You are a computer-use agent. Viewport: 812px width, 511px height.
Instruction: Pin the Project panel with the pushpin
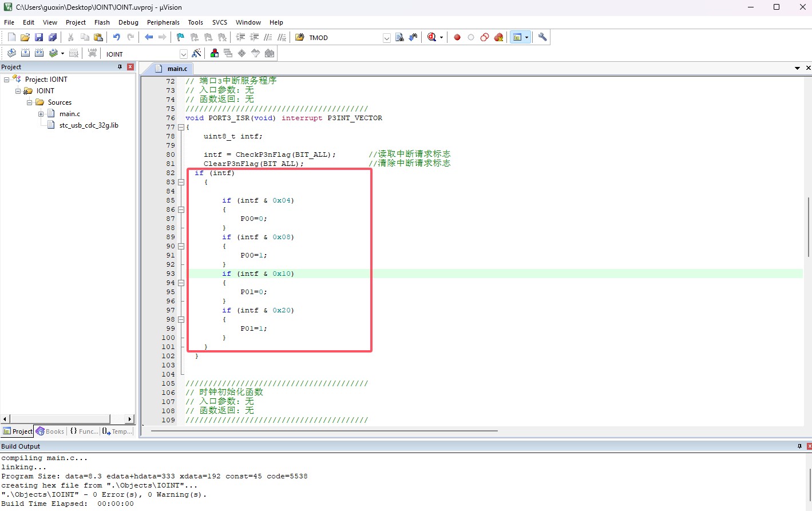coord(120,67)
